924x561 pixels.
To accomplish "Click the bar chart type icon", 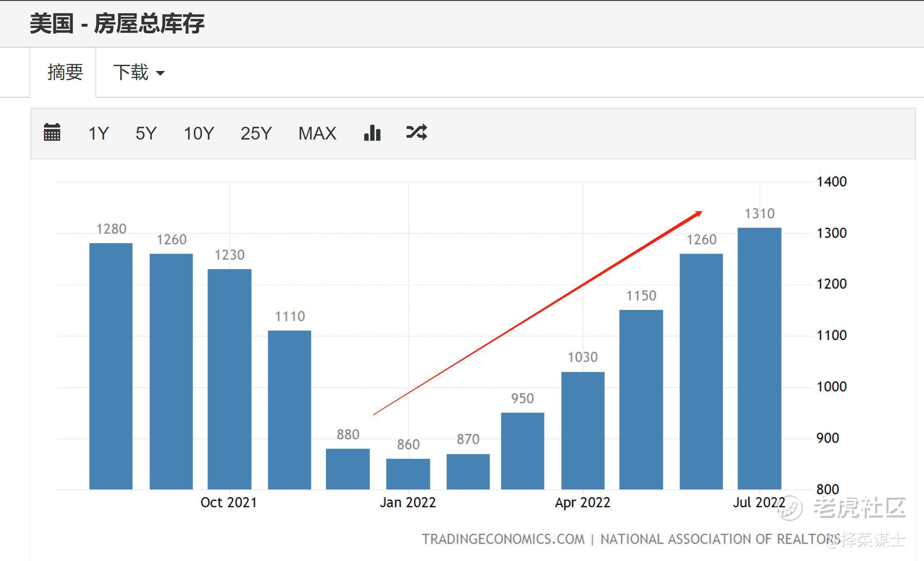I will tap(372, 133).
